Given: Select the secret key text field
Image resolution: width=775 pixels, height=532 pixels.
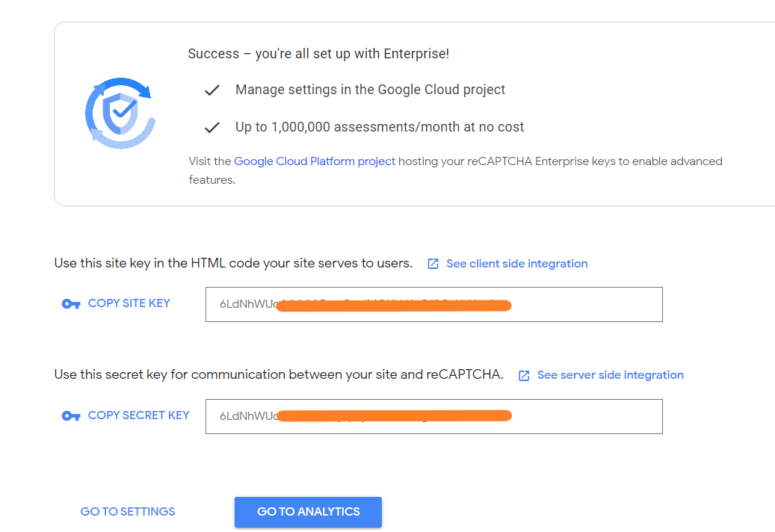Looking at the screenshot, I should (x=434, y=416).
